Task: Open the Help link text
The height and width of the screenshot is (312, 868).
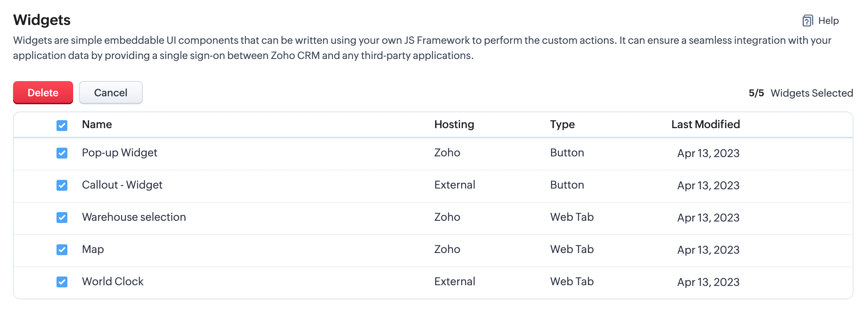Action: pyautogui.click(x=828, y=21)
